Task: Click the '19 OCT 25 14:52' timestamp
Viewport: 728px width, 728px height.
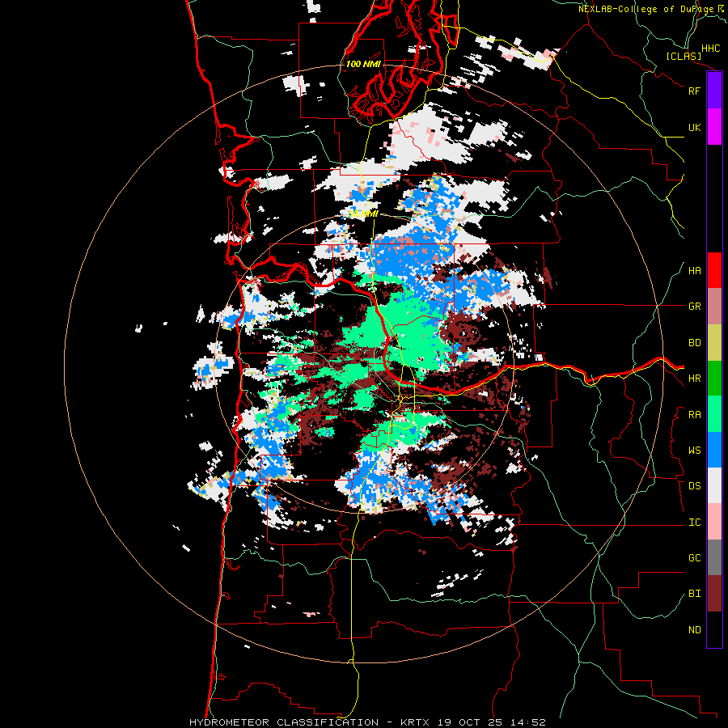Action: tap(493, 722)
